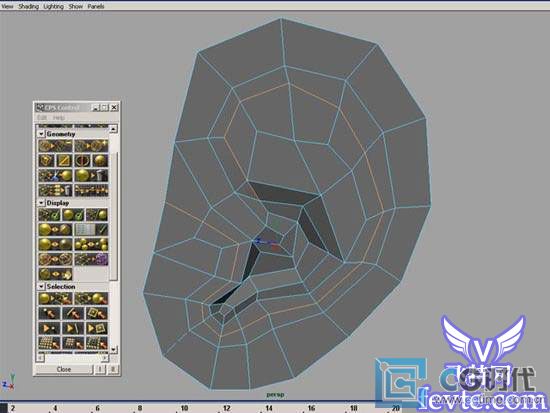The height and width of the screenshot is (413, 550).
Task: Click frame 18 on the timeline
Action: click(x=354, y=408)
